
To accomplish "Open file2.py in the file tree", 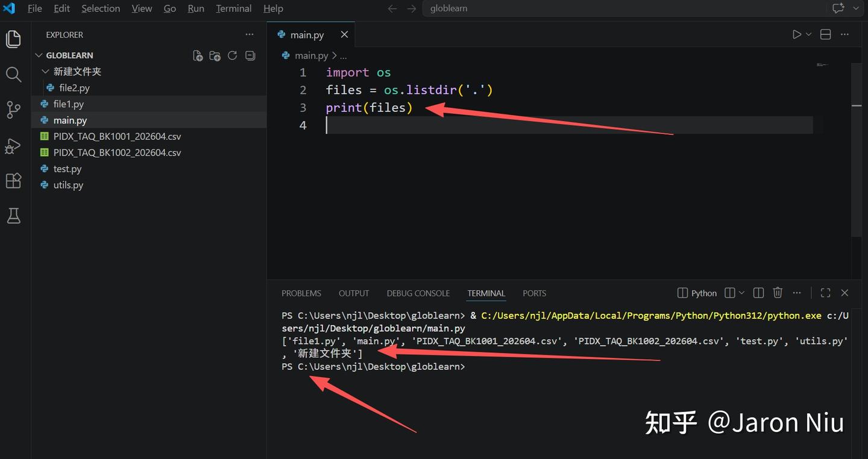I will [x=149, y=88].
